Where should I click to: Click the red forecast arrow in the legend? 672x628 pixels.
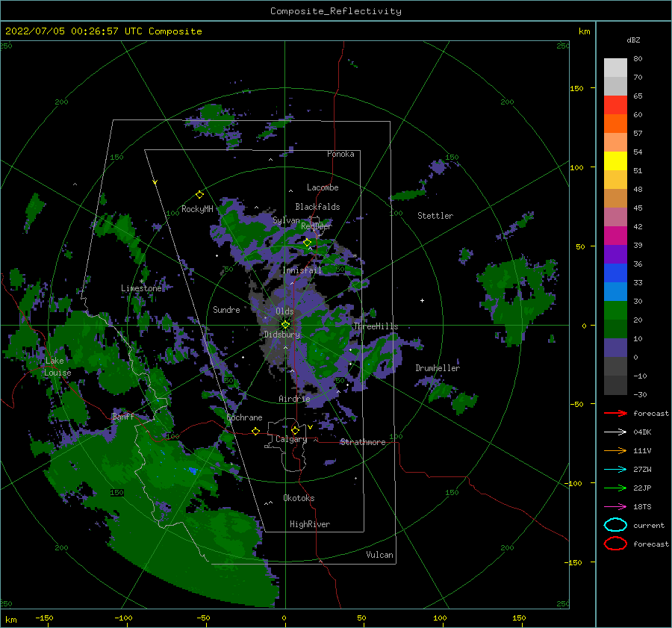coord(615,413)
